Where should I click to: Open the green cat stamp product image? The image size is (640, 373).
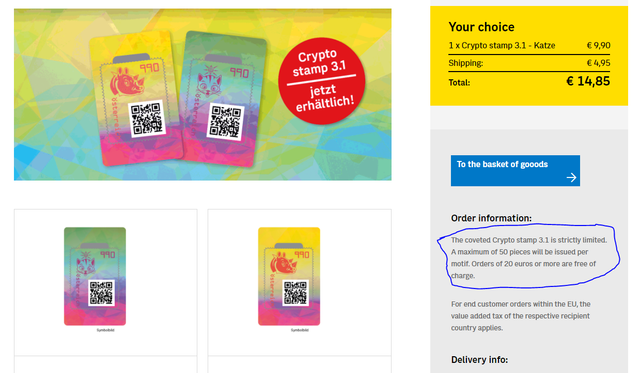95,276
